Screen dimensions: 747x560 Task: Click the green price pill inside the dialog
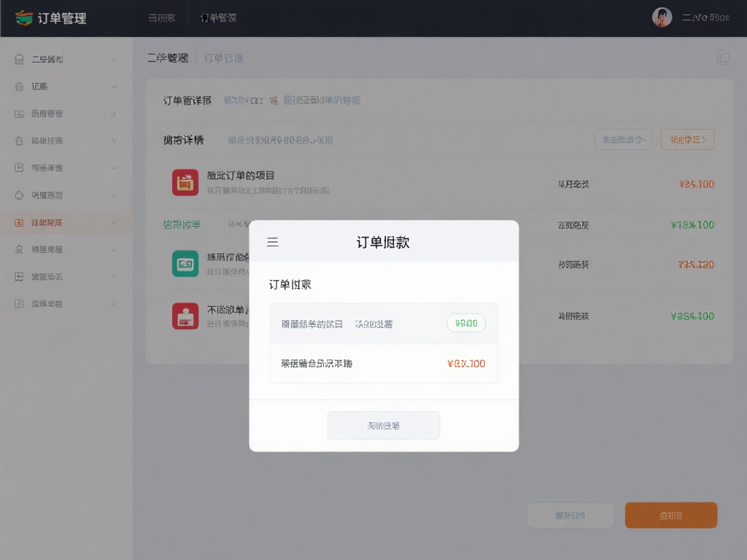click(x=465, y=323)
